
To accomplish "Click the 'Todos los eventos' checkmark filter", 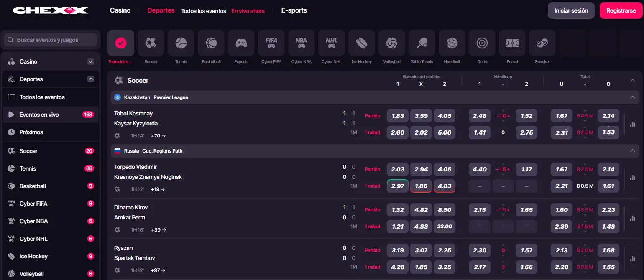I will pyautogui.click(x=121, y=43).
